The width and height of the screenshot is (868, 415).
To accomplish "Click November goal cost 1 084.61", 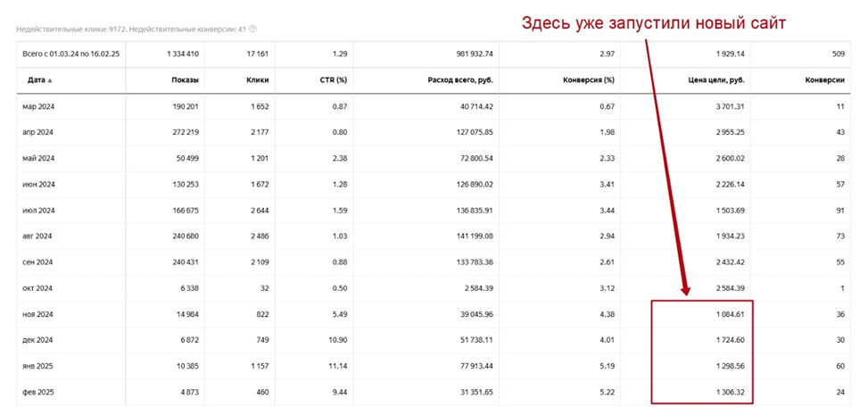I will (729, 314).
